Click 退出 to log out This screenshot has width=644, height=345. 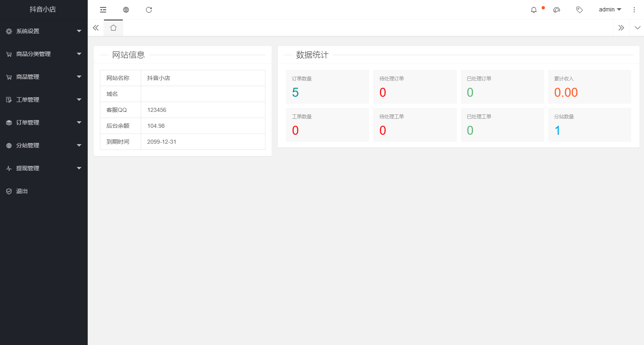(22, 191)
